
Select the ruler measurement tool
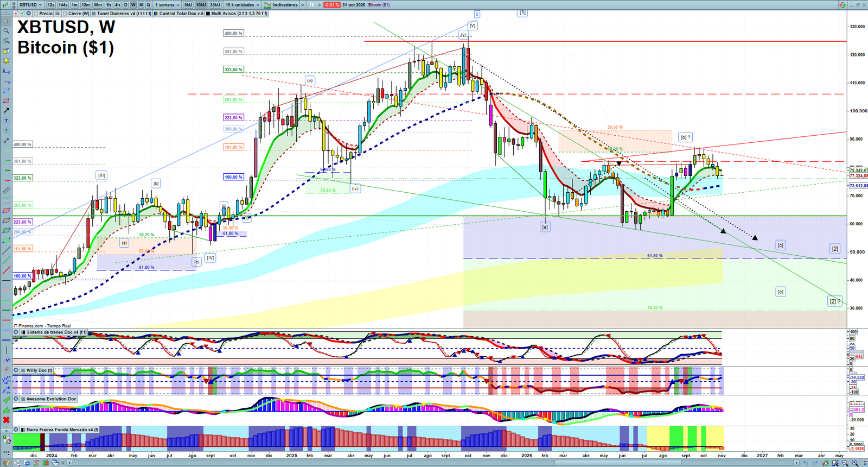tap(6, 191)
